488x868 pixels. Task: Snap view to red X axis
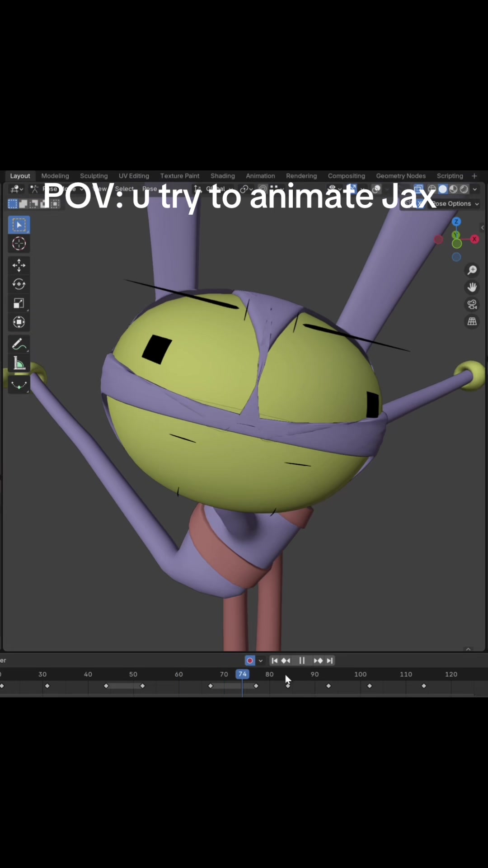click(x=474, y=239)
